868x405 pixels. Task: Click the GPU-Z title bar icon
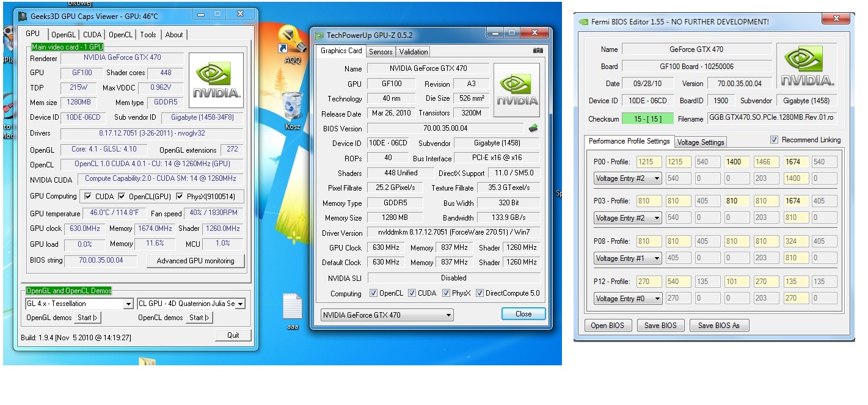pos(319,35)
